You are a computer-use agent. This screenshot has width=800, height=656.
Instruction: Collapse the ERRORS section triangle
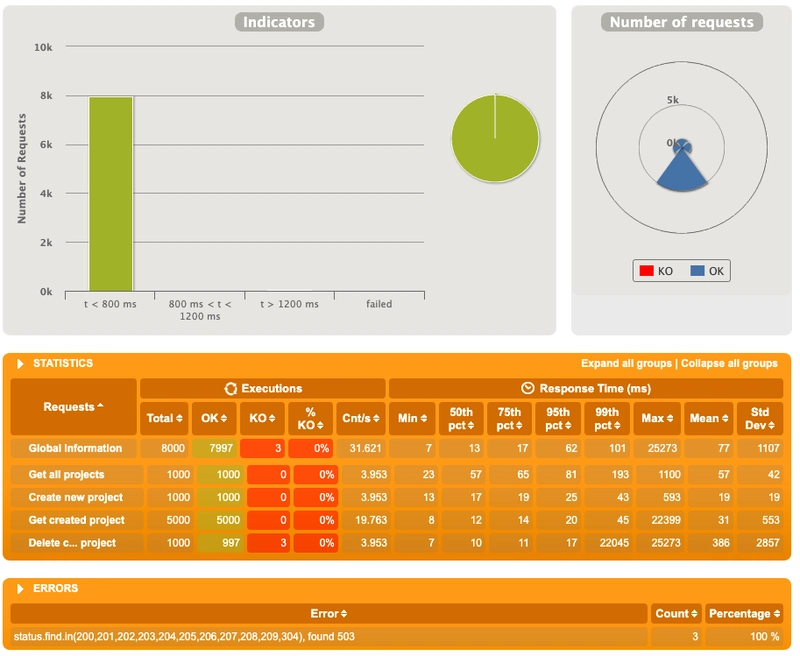tap(20, 589)
